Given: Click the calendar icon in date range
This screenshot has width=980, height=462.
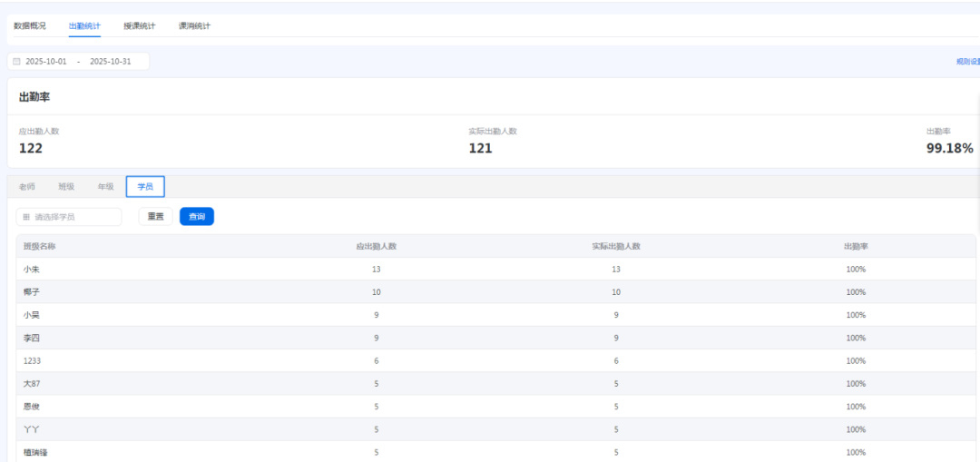Looking at the screenshot, I should (16, 62).
